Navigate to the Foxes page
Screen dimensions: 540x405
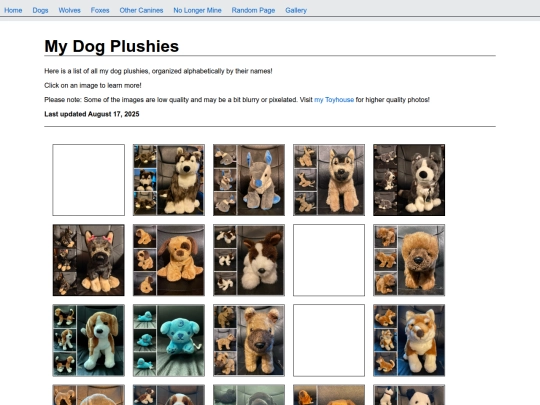click(100, 10)
